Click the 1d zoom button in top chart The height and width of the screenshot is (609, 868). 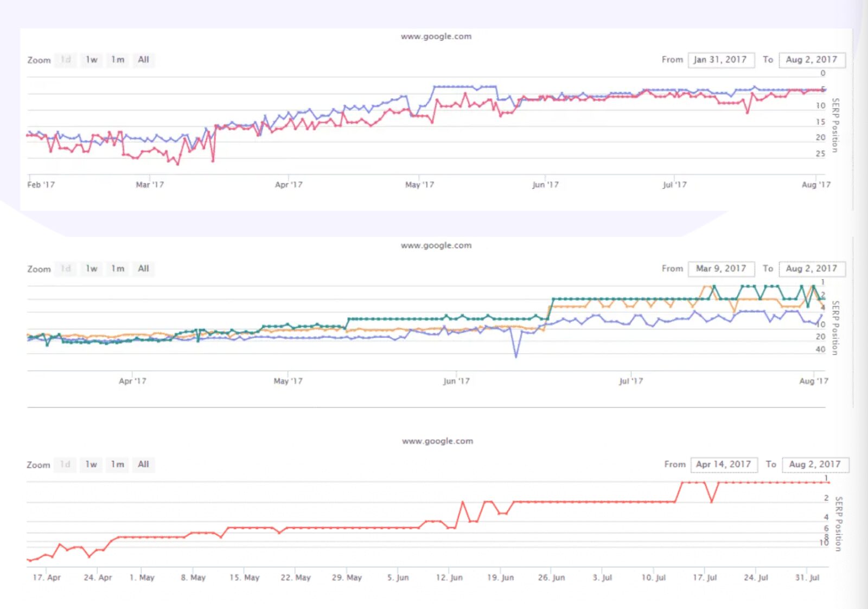click(x=66, y=60)
